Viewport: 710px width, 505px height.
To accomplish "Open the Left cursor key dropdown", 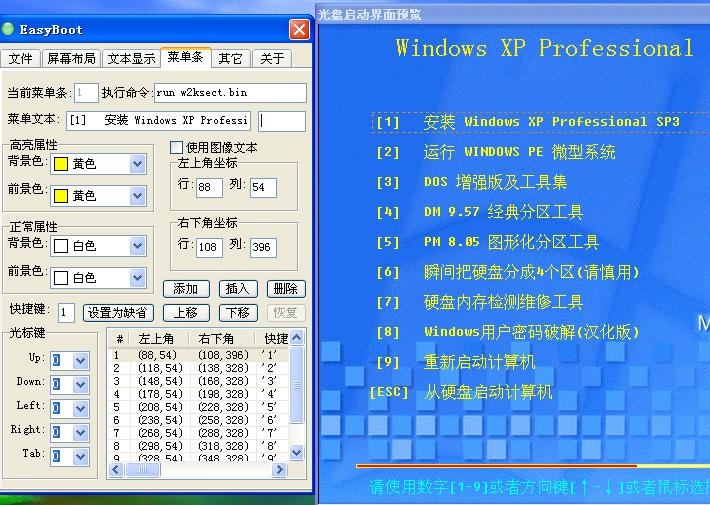I will pyautogui.click(x=81, y=409).
